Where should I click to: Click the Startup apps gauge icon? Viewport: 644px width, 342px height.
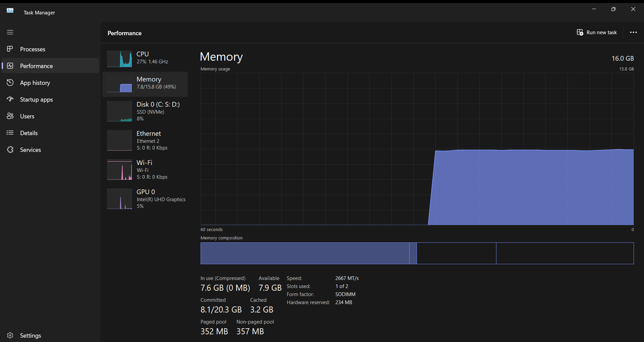[x=10, y=99]
